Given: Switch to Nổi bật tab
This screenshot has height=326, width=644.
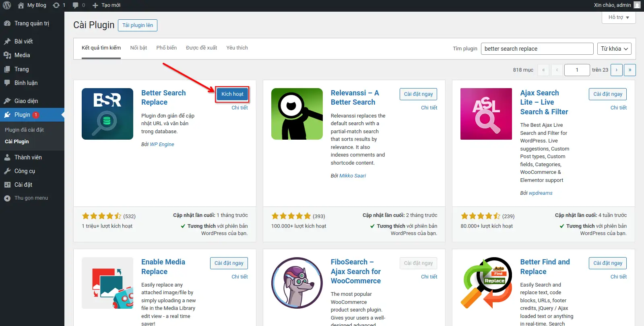Looking at the screenshot, I should pyautogui.click(x=138, y=48).
